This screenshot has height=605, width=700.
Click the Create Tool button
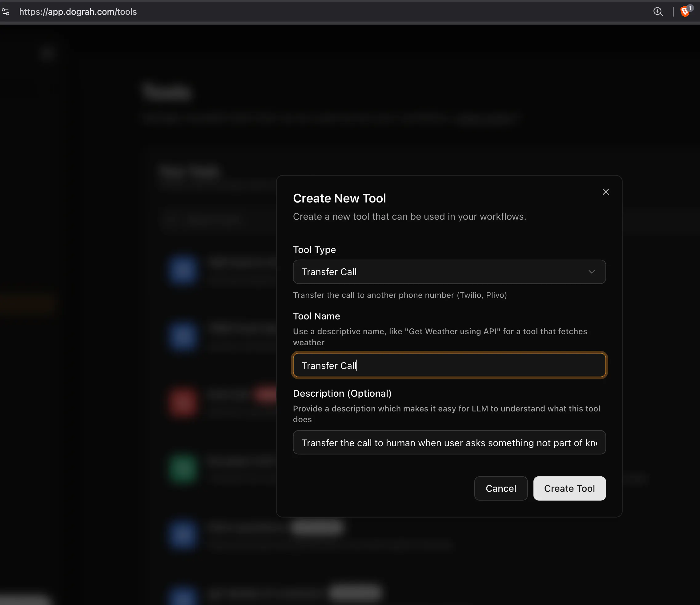(569, 488)
